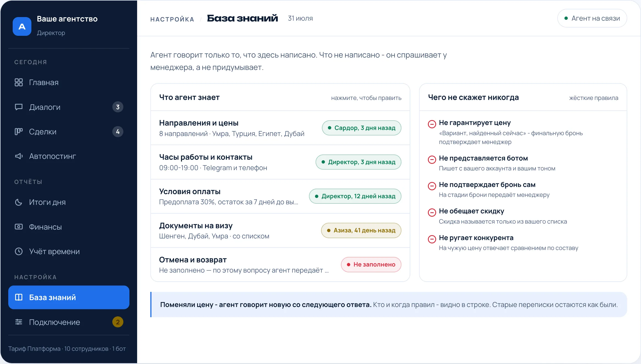Click minus icon beside Не подтверждает бронь сам
641x364 pixels.
pyautogui.click(x=432, y=186)
